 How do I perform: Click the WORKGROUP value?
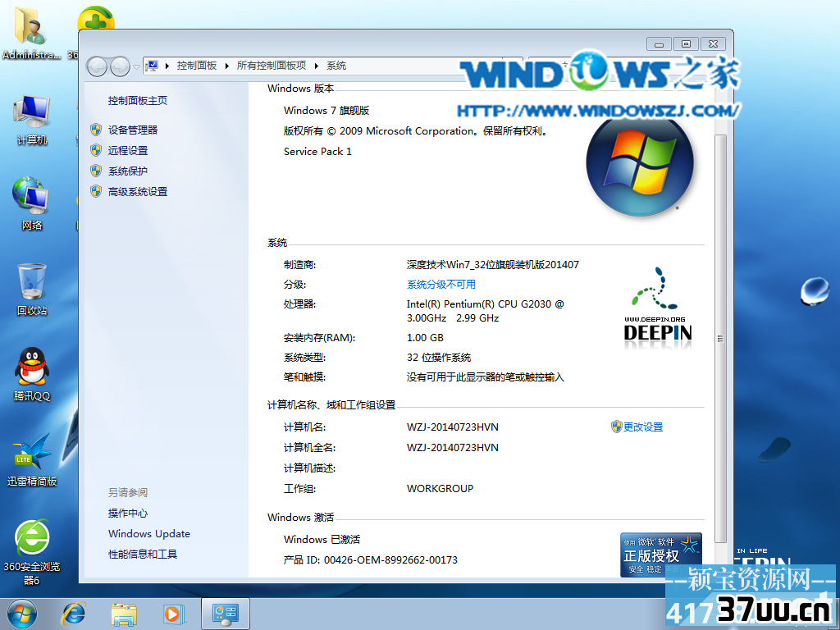(440, 489)
